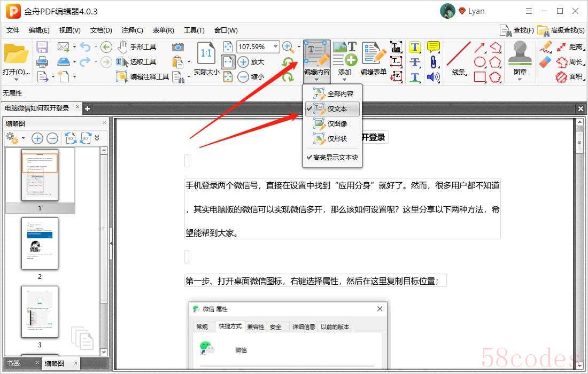
Task: Open the 注释(C) menu
Action: pyautogui.click(x=132, y=30)
